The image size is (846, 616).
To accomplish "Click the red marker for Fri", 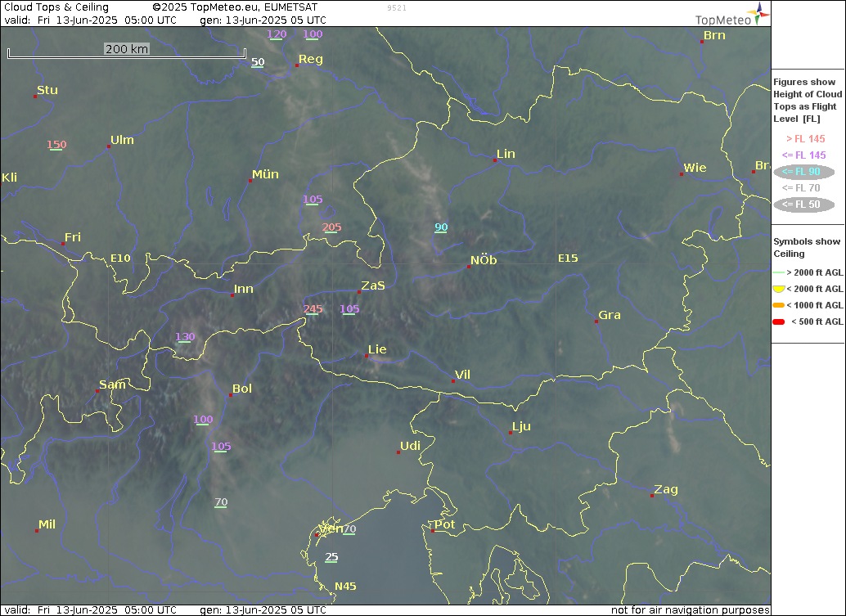I will [x=63, y=244].
